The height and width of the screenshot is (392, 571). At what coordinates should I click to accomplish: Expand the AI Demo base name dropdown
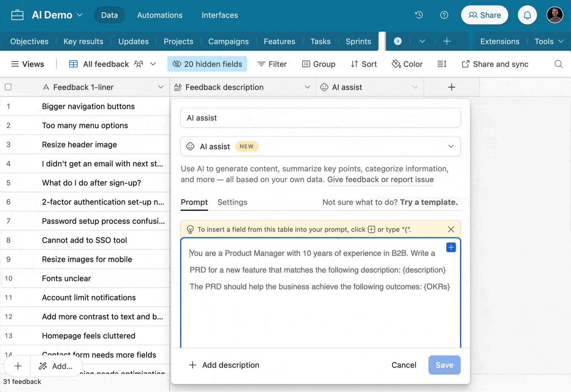(80, 15)
